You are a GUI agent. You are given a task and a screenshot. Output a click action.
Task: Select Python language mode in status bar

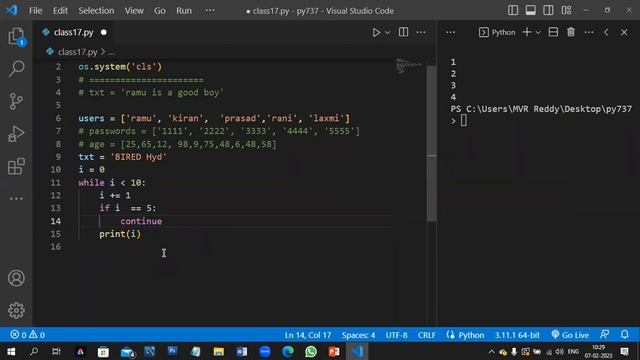tap(471, 335)
